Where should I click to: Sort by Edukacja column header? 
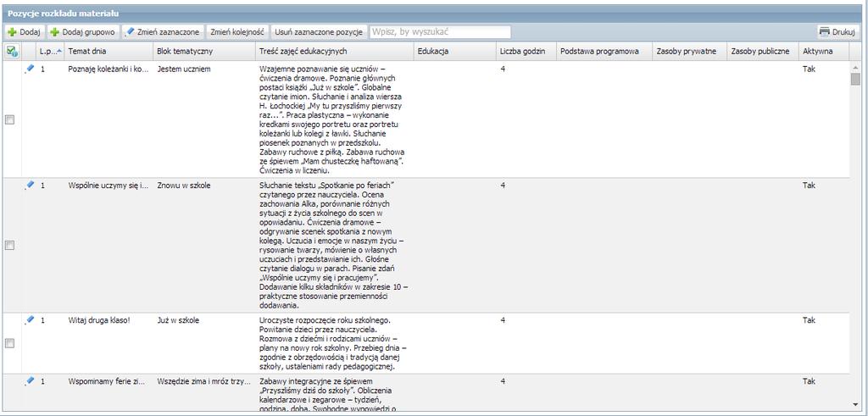(454, 52)
